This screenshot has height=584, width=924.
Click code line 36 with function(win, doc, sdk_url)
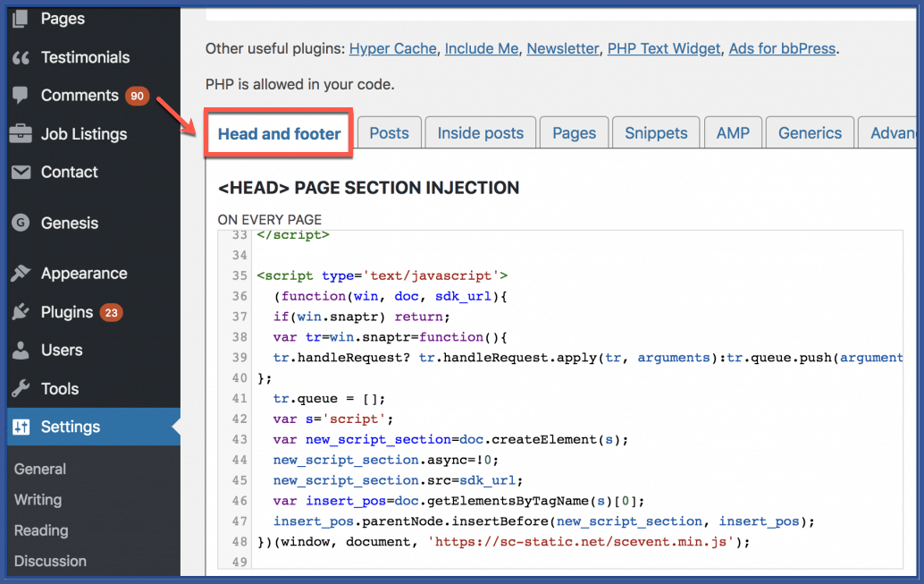pyautogui.click(x=391, y=296)
